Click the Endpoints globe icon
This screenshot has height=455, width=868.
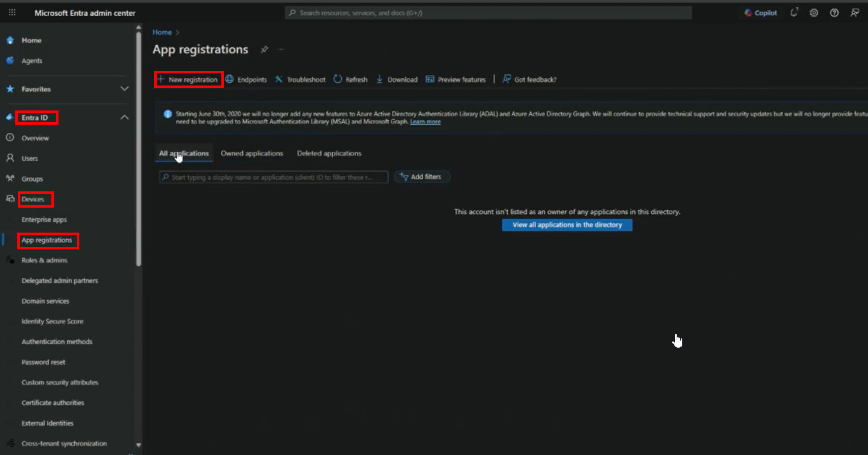tap(229, 79)
